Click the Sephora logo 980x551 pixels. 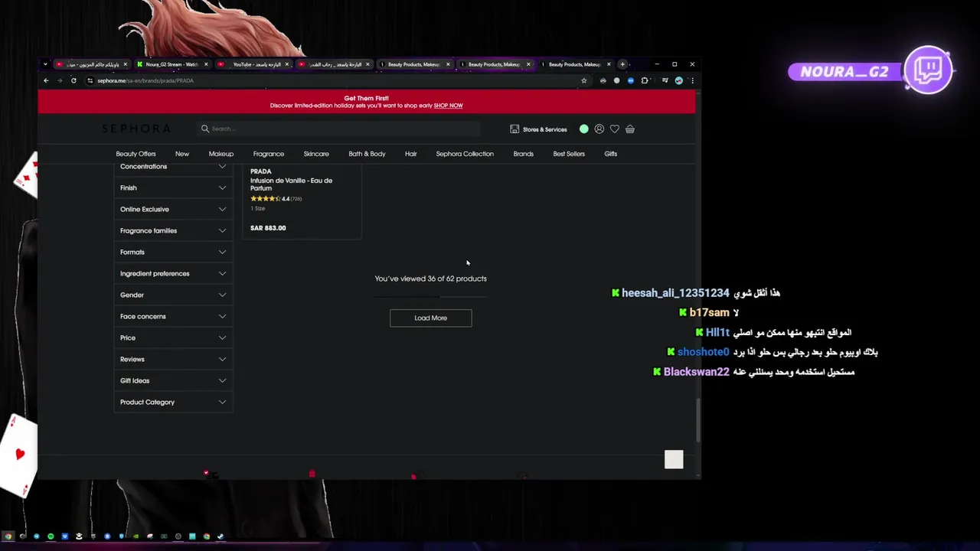pos(136,129)
